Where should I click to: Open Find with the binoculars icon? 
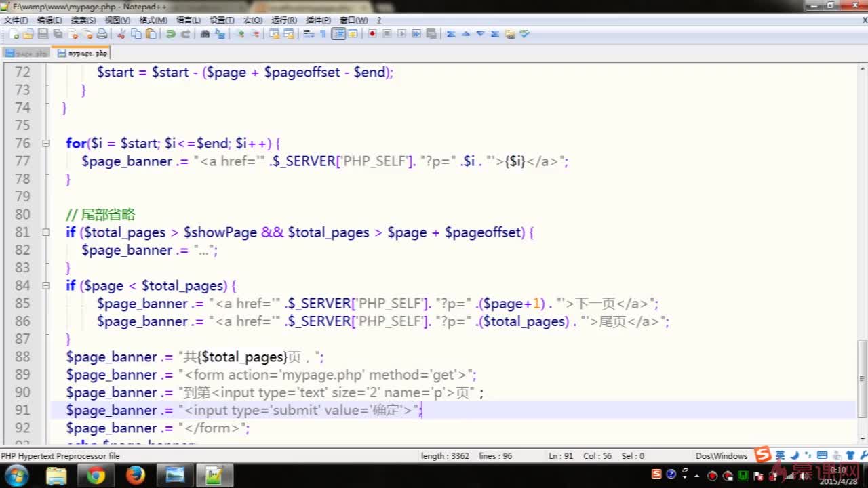205,34
